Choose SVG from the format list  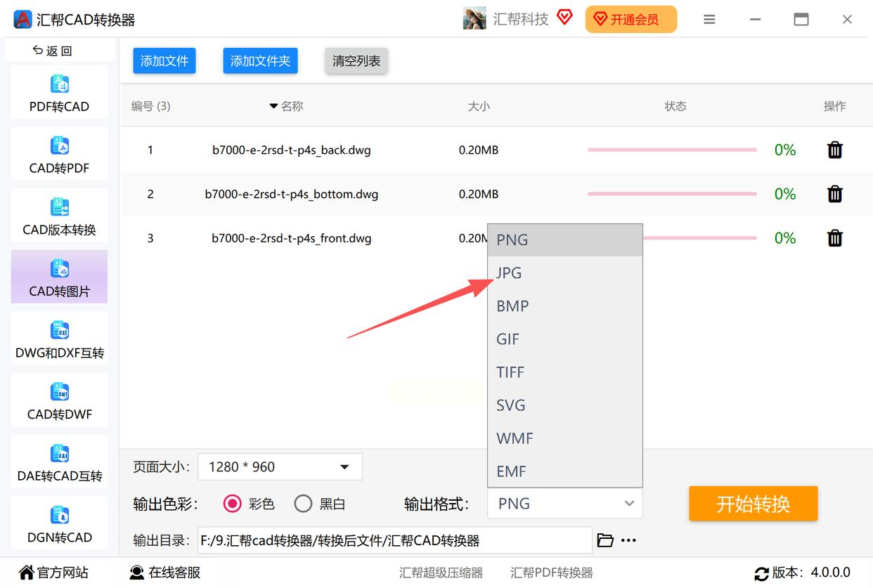point(565,405)
